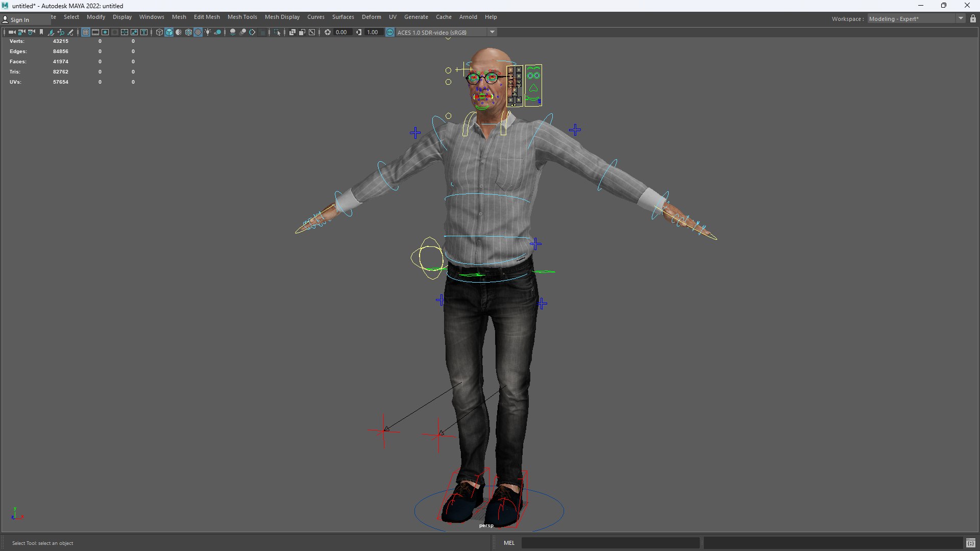This screenshot has width=980, height=551.
Task: Toggle X-Ray Joints display
Action: tap(311, 32)
